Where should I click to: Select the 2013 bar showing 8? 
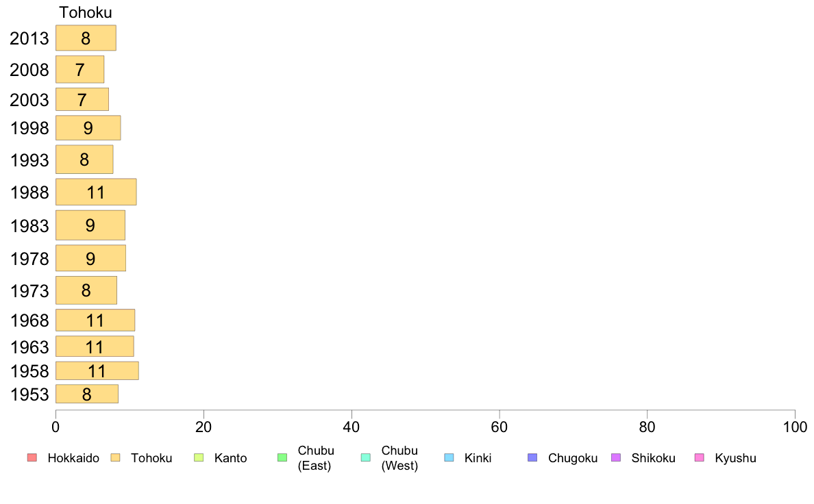[86, 38]
